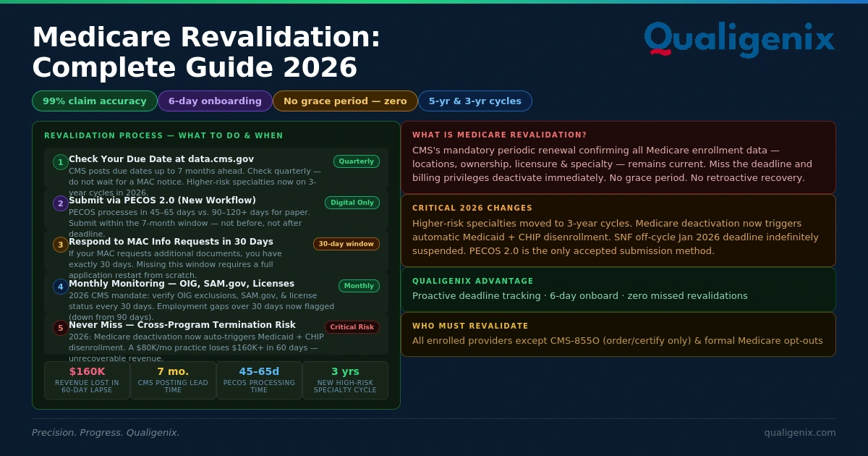Click the 'Higher-risk specialties moved to 3-year cycles' paragraph
Viewport: 868px width, 456px height.
(x=616, y=237)
